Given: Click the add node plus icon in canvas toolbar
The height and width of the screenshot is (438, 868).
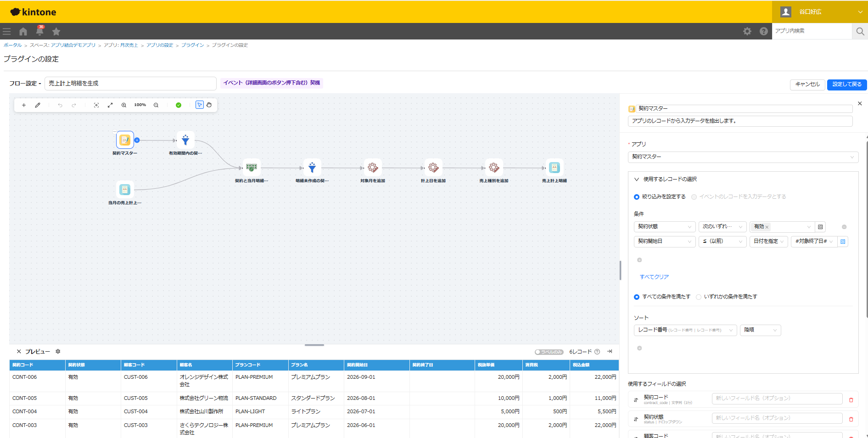Looking at the screenshot, I should [24, 105].
